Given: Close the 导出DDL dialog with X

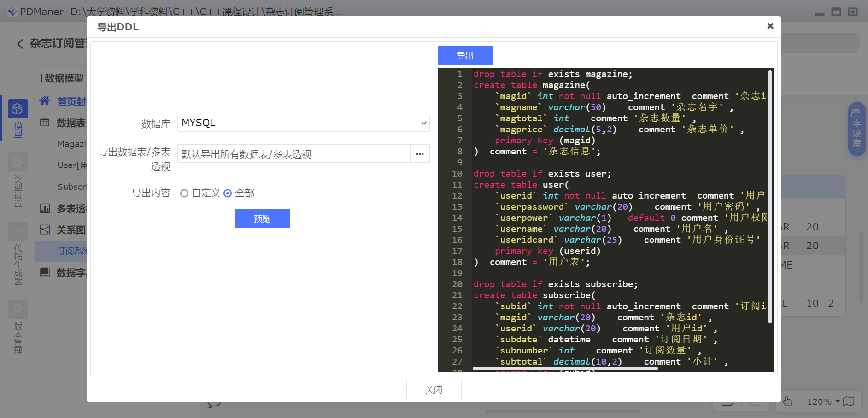Looking at the screenshot, I should tap(770, 26).
